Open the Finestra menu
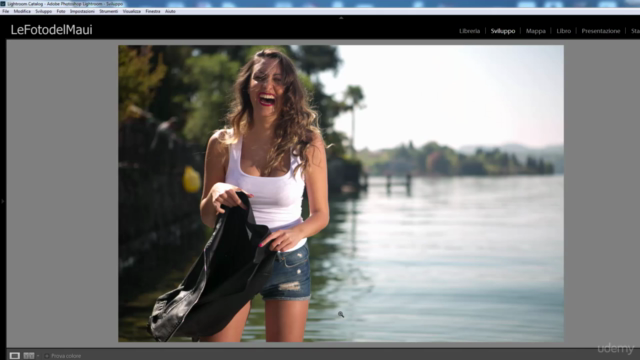The image size is (640, 360). click(x=153, y=11)
